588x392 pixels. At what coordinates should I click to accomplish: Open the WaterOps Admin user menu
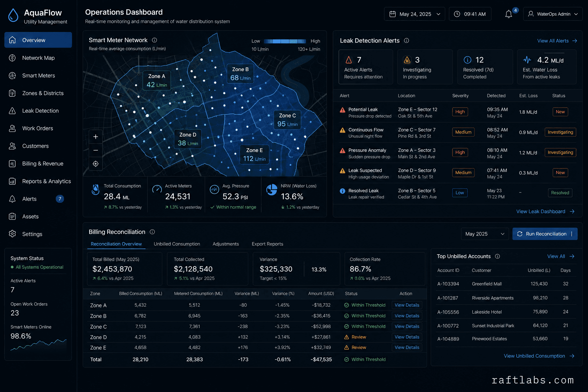(x=553, y=14)
